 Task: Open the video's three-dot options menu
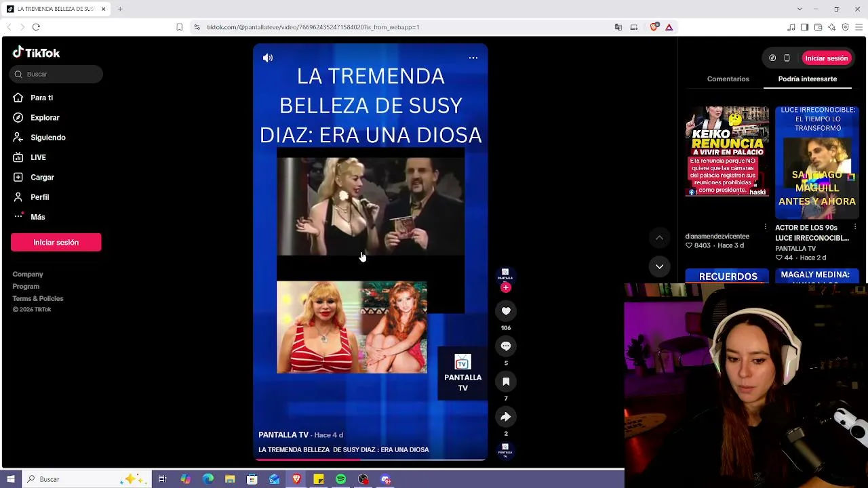[473, 58]
